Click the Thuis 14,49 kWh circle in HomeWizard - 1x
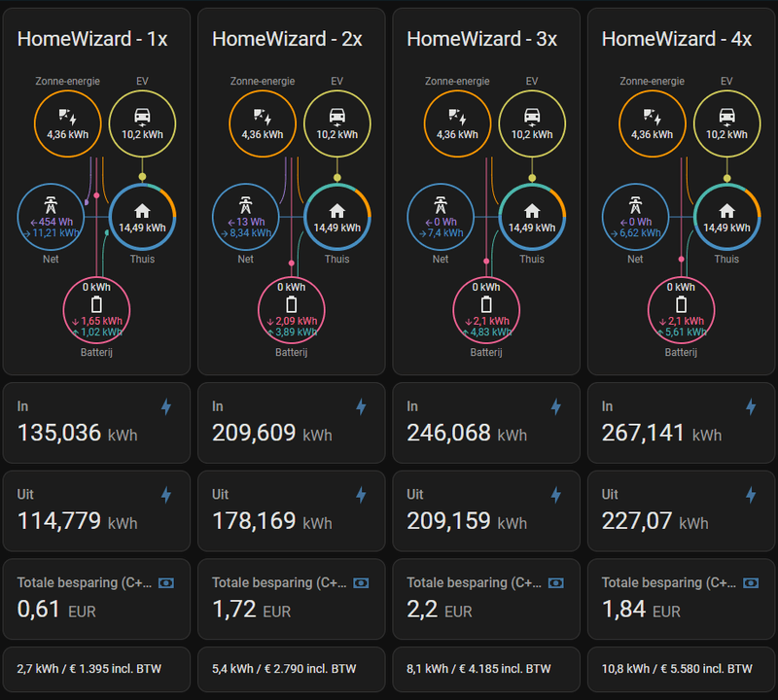Image resolution: width=778 pixels, height=700 pixels. pyautogui.click(x=142, y=216)
